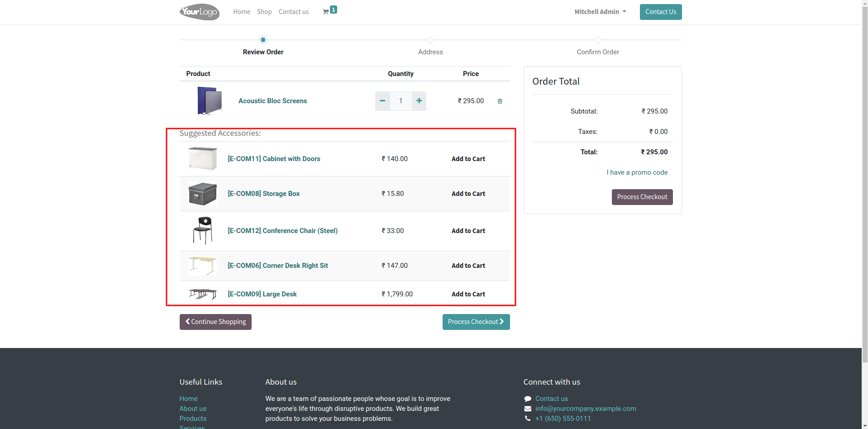Screen dimensions: 868x429
Task: Open Contact us under Connect with us
Action: pos(552,399)
